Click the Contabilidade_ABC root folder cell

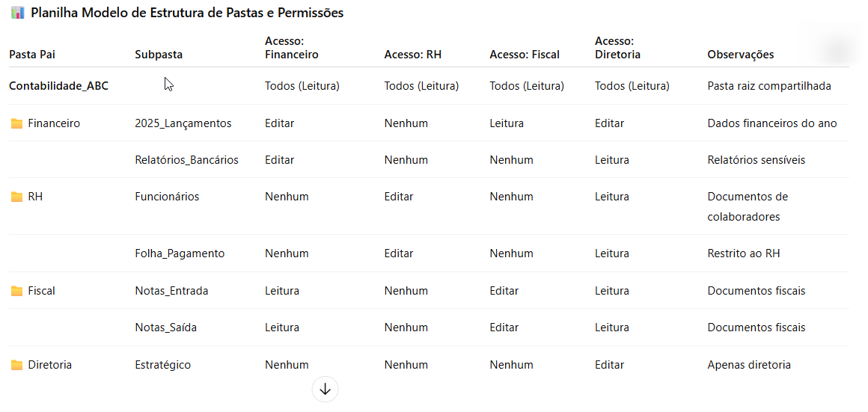[58, 86]
